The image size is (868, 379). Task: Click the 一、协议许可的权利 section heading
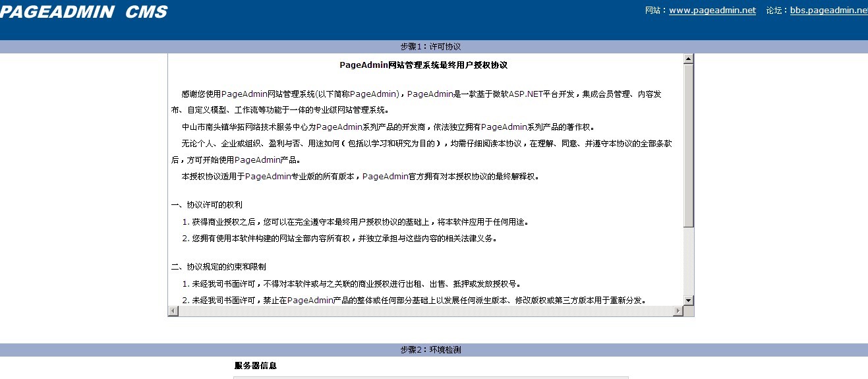206,205
